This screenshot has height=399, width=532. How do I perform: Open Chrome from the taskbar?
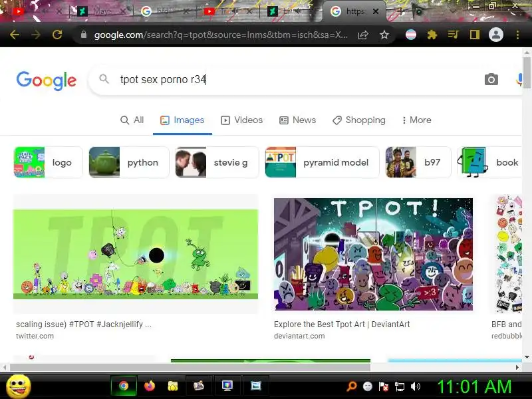point(124,386)
